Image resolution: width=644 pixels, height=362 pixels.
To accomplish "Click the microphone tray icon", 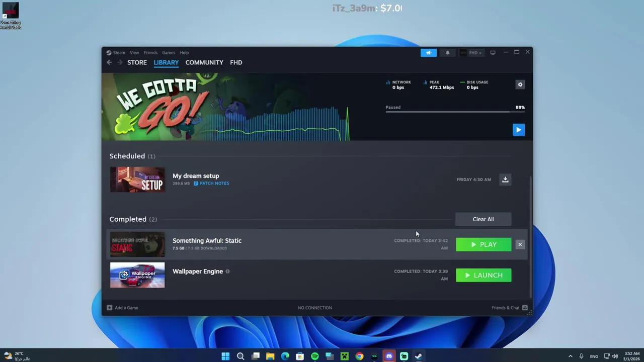I will click(x=581, y=356).
